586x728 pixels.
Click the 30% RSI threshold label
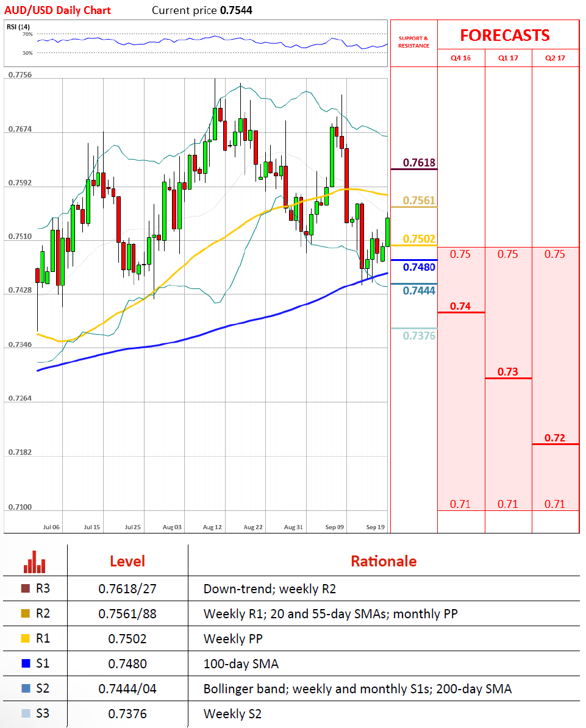[x=27, y=53]
